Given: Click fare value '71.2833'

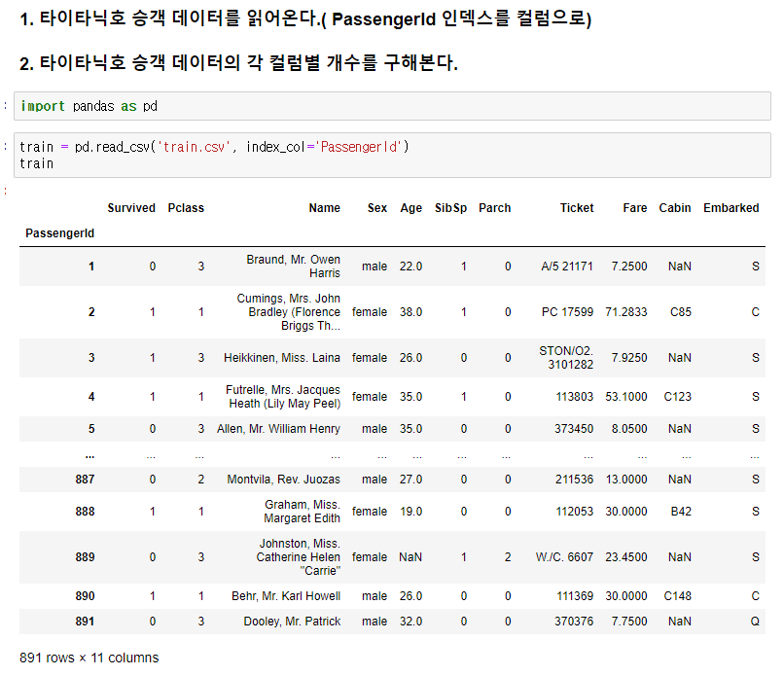Looking at the screenshot, I should click(626, 312).
